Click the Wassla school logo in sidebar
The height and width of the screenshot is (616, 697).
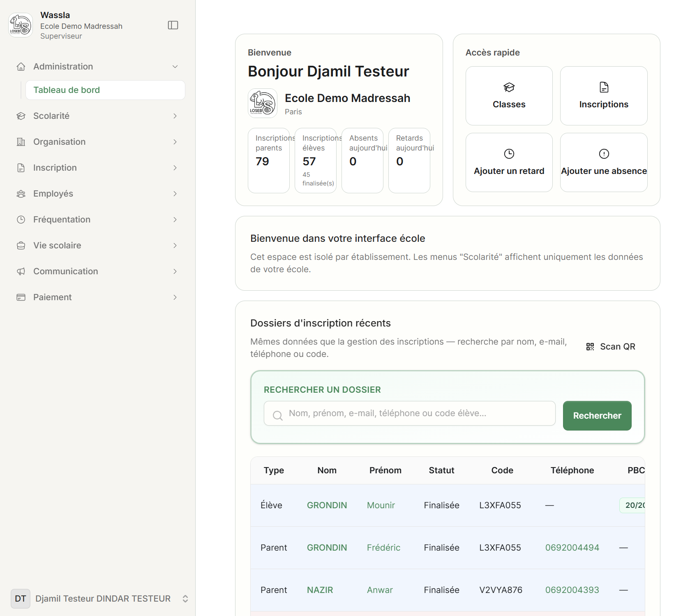[21, 25]
